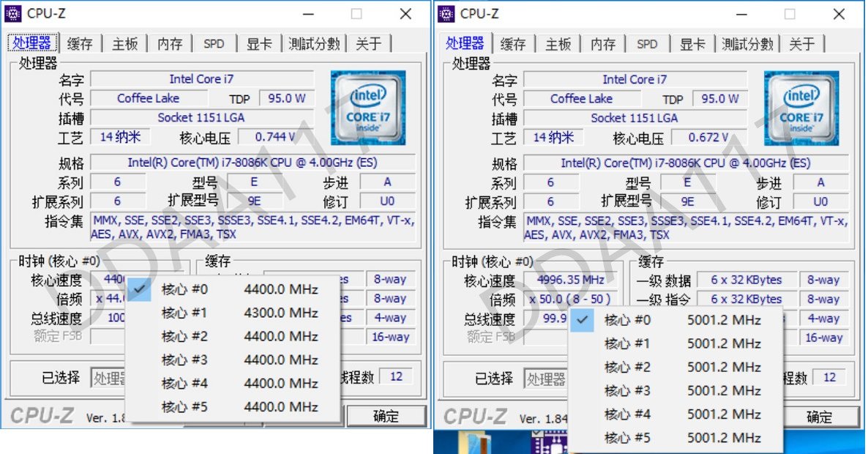Click the "16-way" cache value in left window
Screen dimensions: 868x454
coord(389,337)
